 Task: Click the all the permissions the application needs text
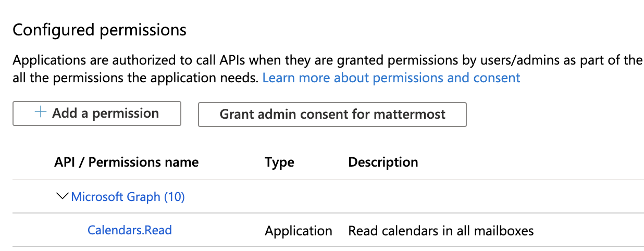pos(135,78)
